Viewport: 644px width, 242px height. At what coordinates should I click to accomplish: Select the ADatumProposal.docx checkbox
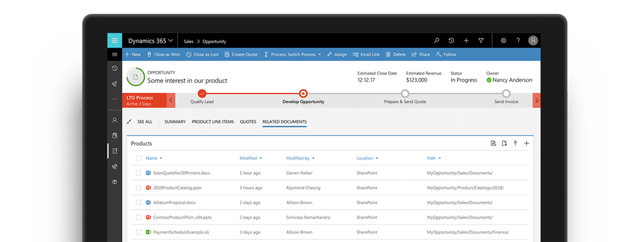(x=138, y=203)
